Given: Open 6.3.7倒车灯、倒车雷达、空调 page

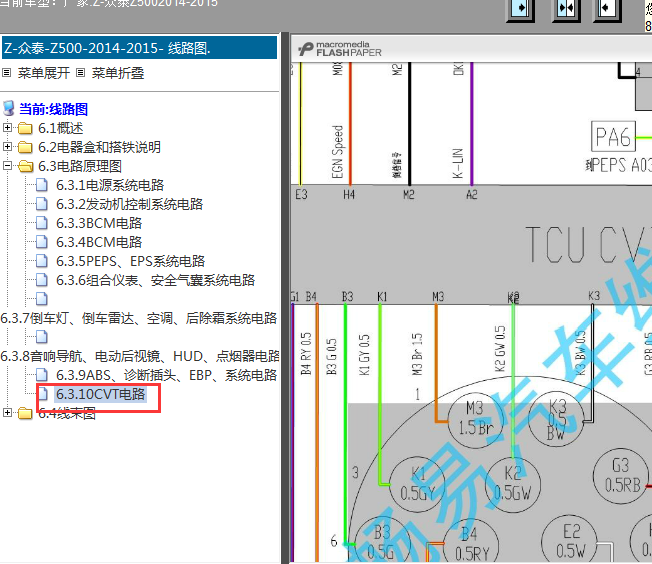Looking at the screenshot, I should coord(139,318).
